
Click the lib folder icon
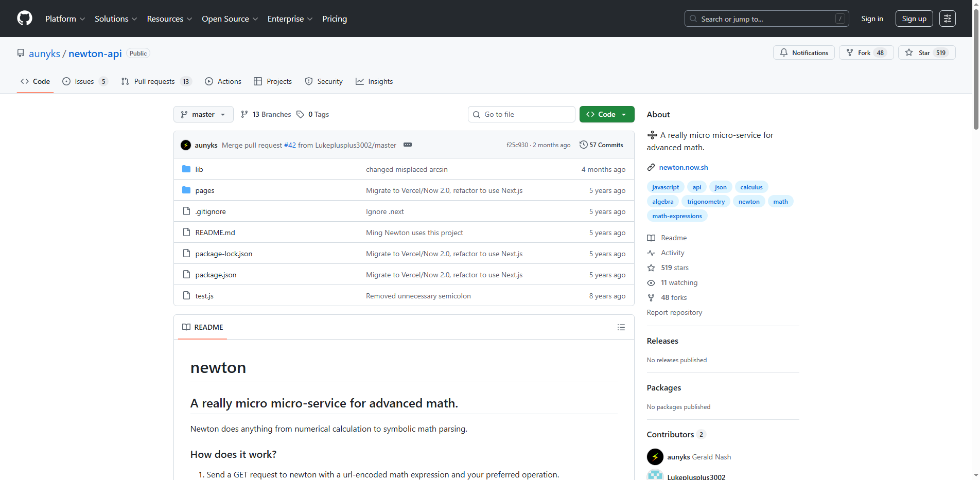click(186, 169)
